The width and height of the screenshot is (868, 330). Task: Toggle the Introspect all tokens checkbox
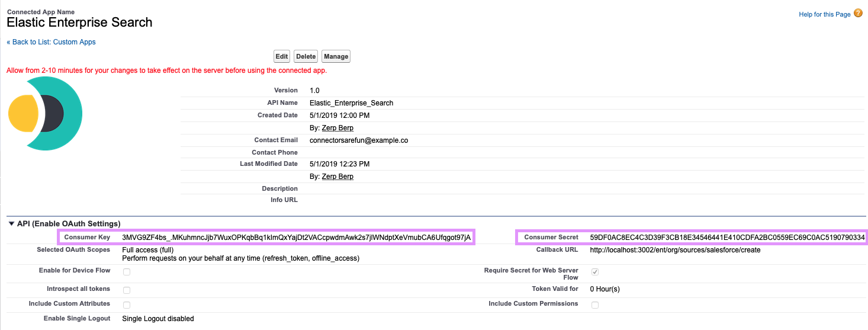point(127,290)
